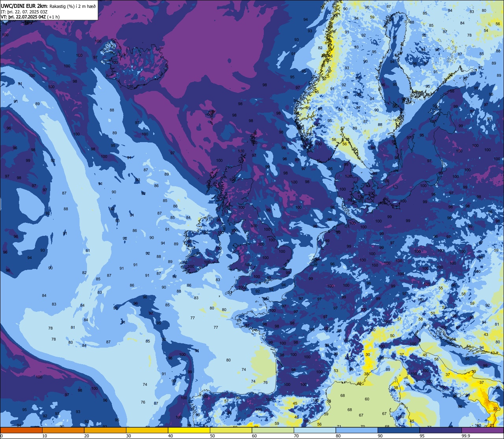Image resolution: width=504 pixels, height=439 pixels.
Task: Click the legend label '60'
Action: [254, 436]
